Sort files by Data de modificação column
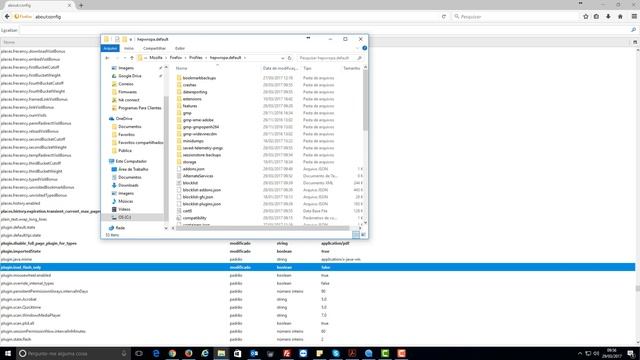Image resolution: width=640 pixels, height=360 pixels. pyautogui.click(x=280, y=68)
